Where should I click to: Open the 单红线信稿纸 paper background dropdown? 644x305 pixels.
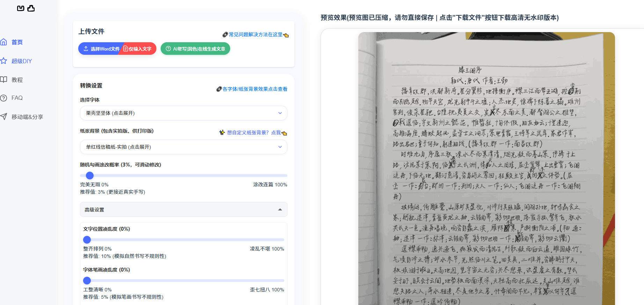tap(183, 147)
